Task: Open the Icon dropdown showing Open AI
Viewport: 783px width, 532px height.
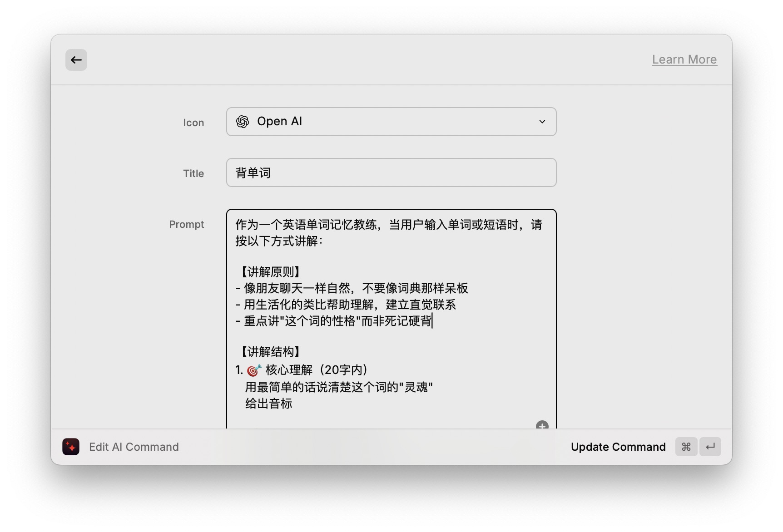Action: (x=391, y=122)
